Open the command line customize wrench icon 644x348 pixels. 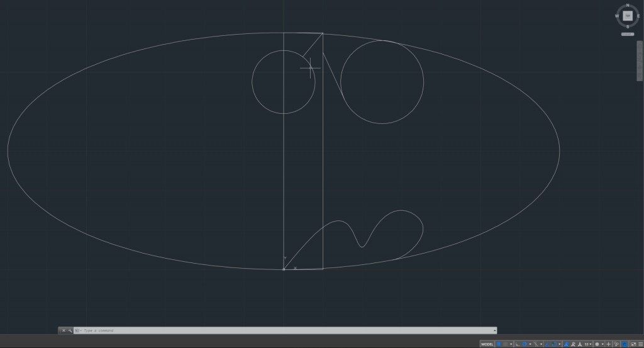[x=70, y=330]
